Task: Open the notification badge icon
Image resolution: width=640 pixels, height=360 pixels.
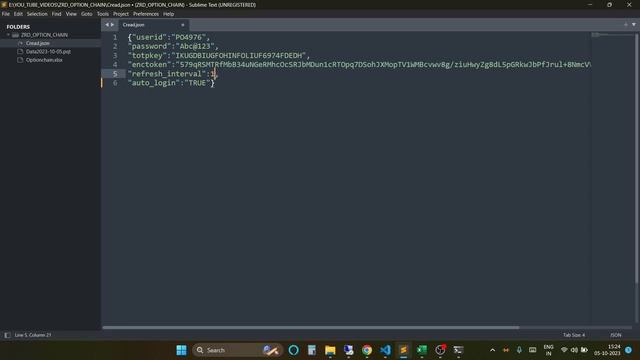Action: click(x=629, y=350)
